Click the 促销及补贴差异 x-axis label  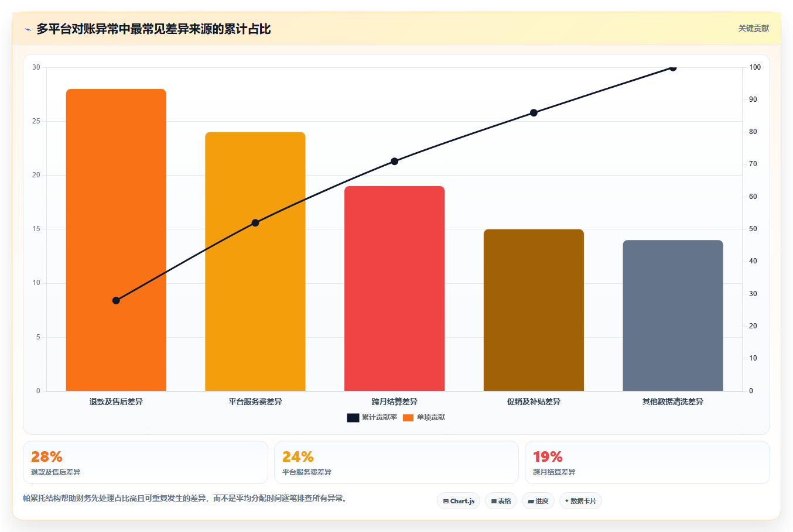(x=534, y=401)
